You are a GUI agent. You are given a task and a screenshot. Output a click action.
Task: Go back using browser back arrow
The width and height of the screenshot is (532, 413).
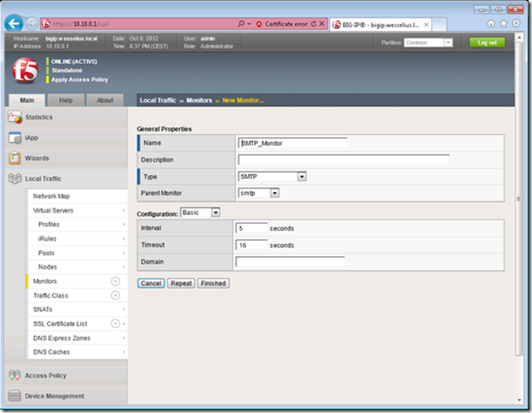point(14,24)
